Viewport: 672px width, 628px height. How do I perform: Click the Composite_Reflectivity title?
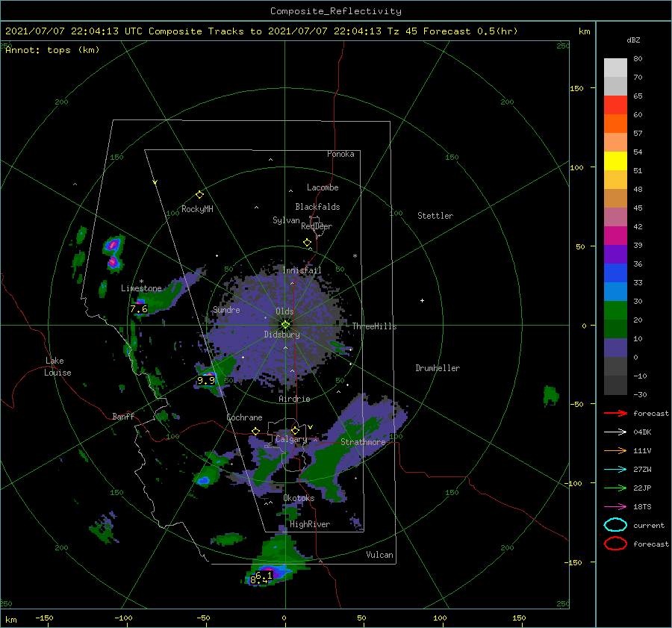point(336,11)
